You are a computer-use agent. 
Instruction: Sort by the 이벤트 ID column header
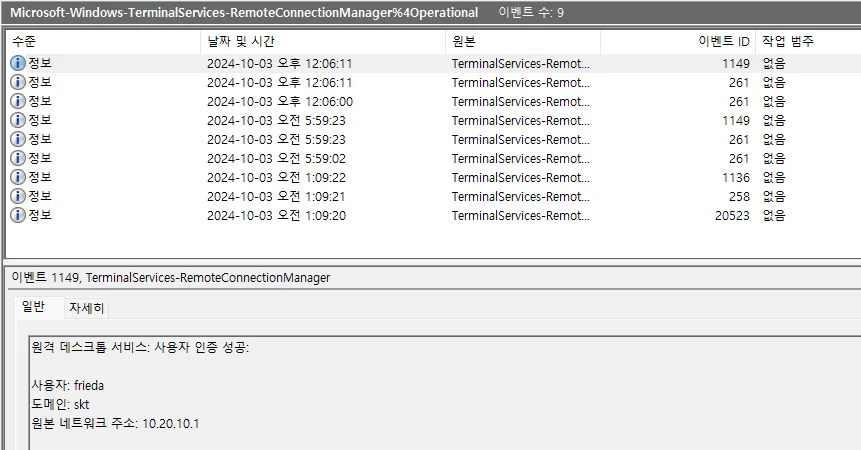pyautogui.click(x=678, y=42)
